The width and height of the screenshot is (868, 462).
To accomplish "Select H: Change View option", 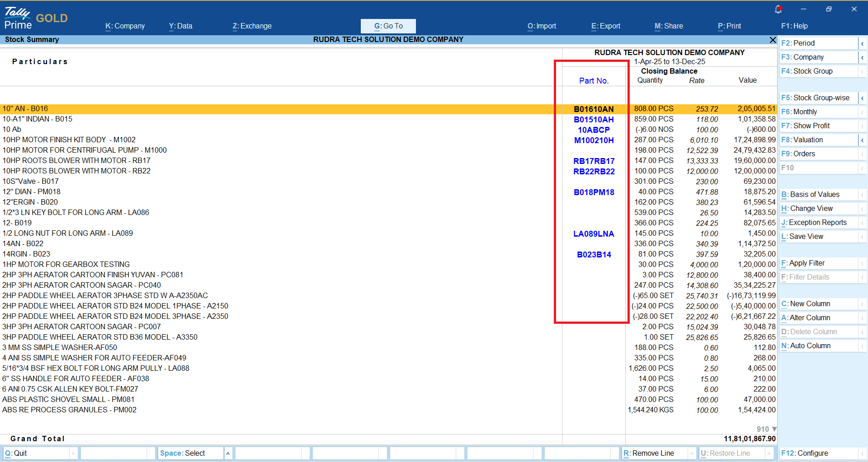I will click(818, 209).
